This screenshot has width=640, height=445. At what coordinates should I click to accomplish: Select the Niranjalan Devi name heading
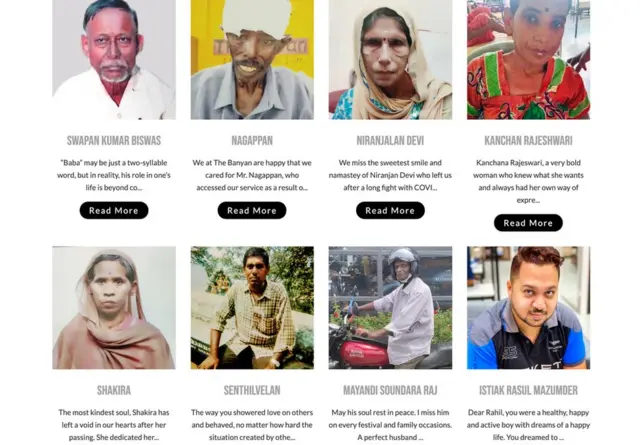click(x=390, y=141)
